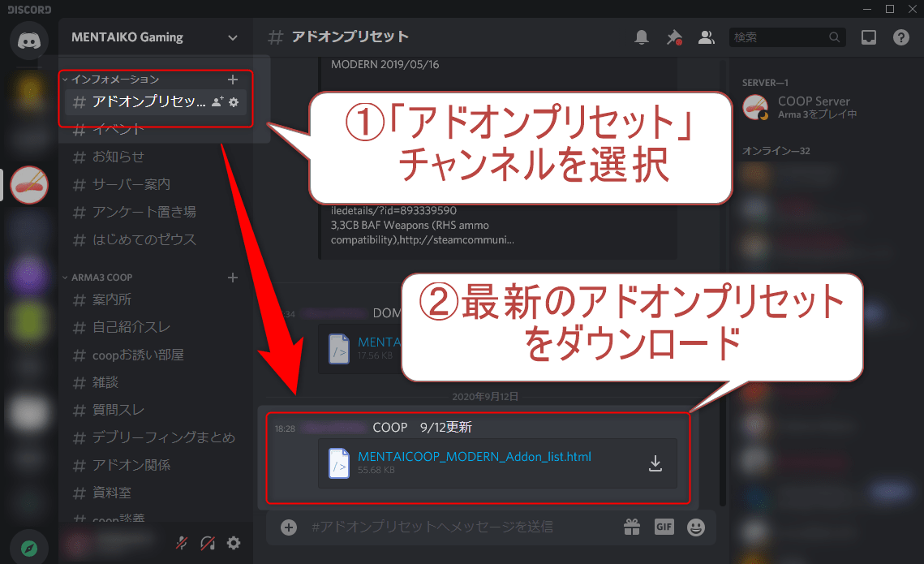
Task: Open MENTAICOOP_MODERN_Addon_list.html file link
Action: (x=474, y=457)
